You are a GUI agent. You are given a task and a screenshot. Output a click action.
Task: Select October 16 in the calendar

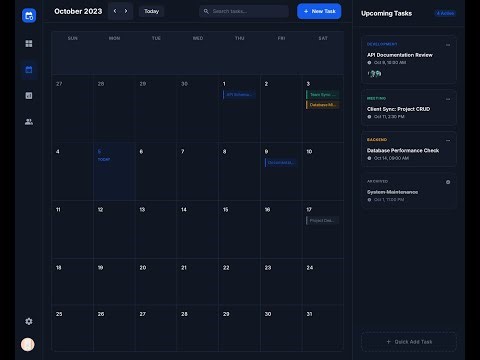[x=281, y=229]
